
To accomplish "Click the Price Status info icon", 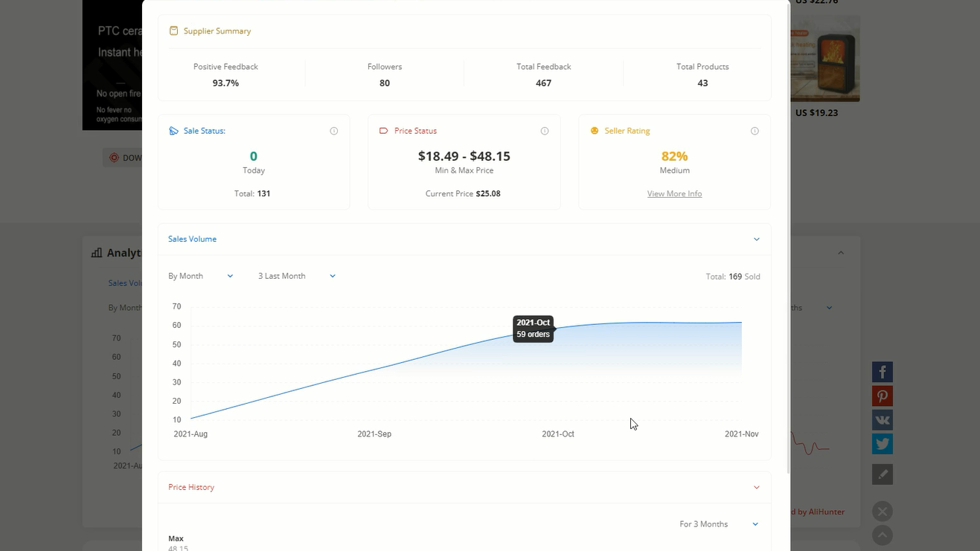I will (545, 131).
